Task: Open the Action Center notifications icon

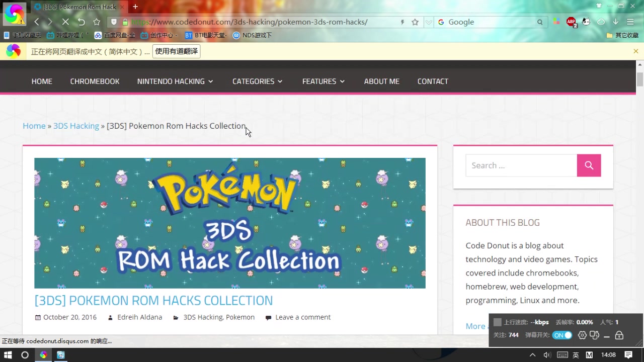Action: coord(628,355)
